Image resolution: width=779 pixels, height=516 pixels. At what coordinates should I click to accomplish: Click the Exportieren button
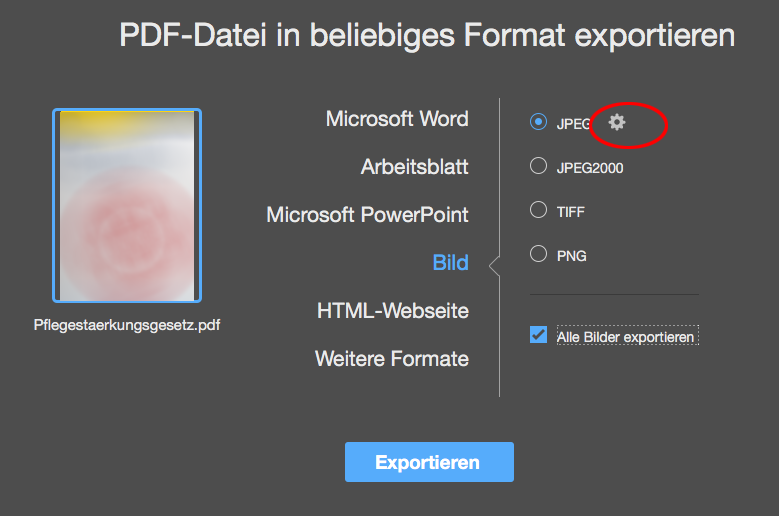tap(429, 462)
